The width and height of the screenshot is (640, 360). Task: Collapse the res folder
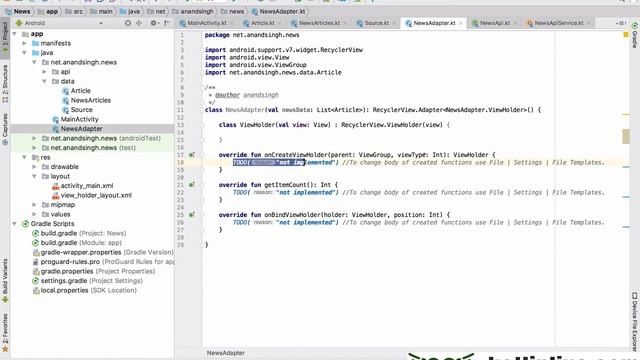tap(24, 157)
